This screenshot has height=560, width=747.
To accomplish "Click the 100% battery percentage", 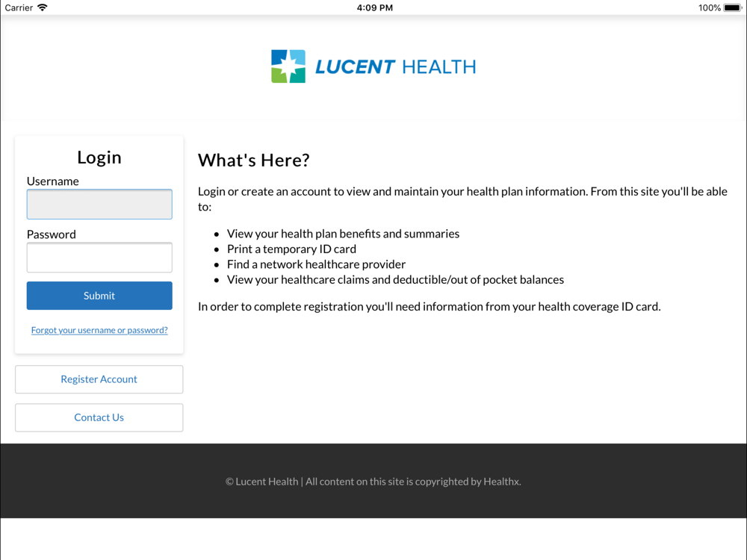I will pos(710,7).
